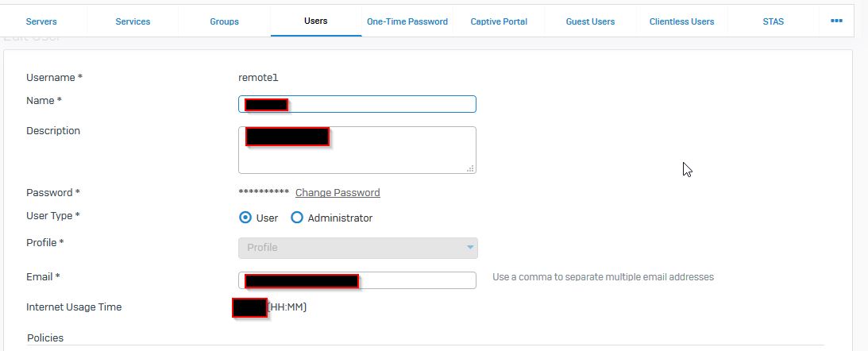Click the Email input field
The width and height of the screenshot is (868, 351).
coord(357,280)
